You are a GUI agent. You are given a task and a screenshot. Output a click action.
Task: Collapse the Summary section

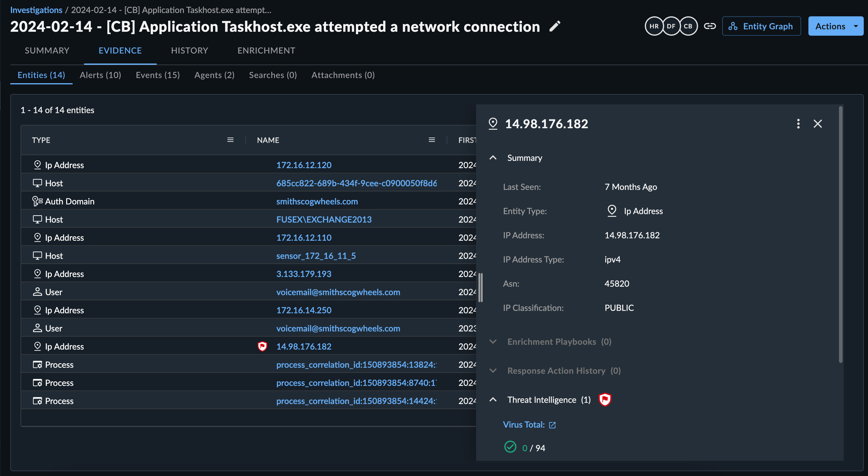click(493, 158)
